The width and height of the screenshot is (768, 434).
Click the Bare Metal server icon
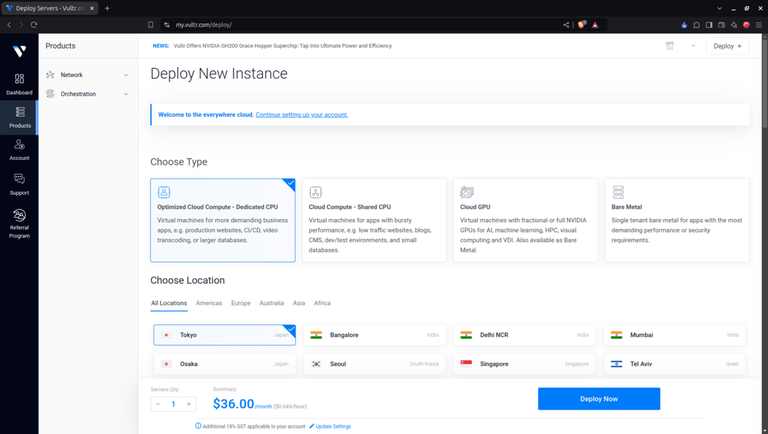pyautogui.click(x=618, y=192)
